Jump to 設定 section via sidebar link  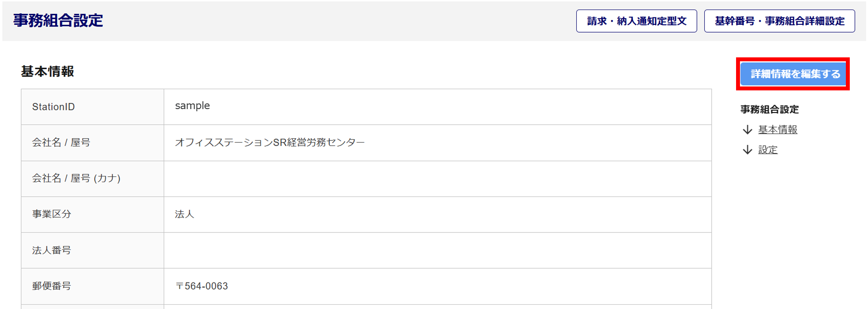point(767,150)
